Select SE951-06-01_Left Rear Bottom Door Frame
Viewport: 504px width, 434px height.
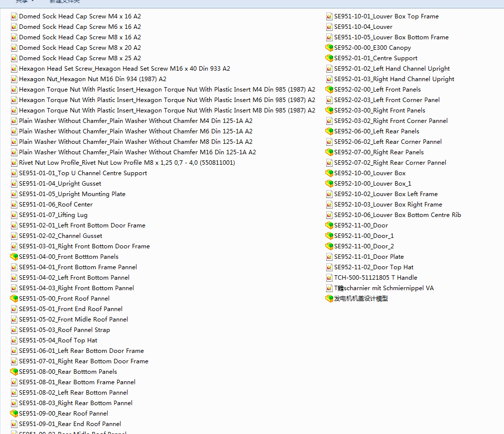click(81, 351)
